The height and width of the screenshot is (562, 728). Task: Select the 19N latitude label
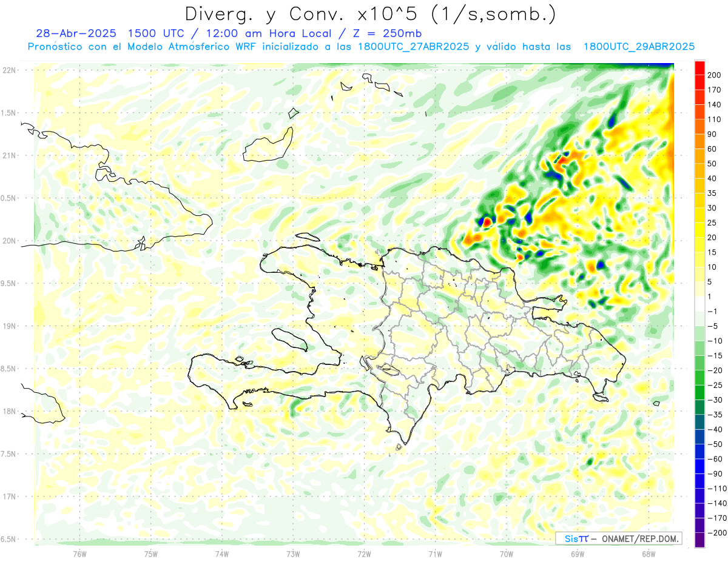coord(8,326)
